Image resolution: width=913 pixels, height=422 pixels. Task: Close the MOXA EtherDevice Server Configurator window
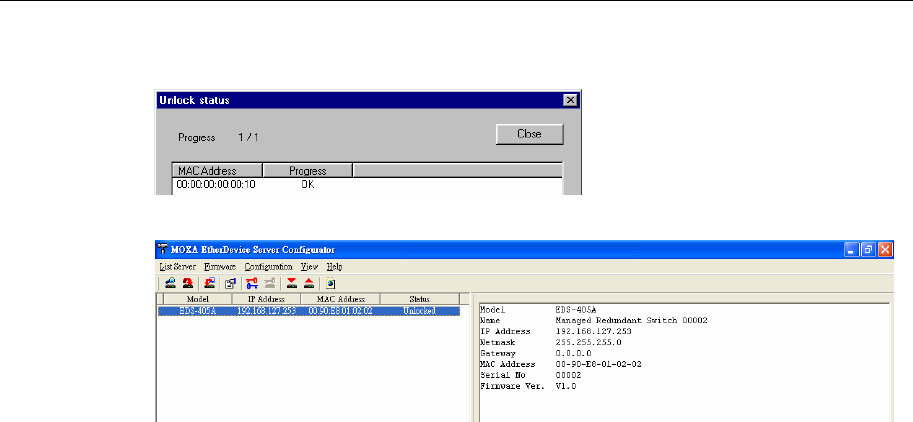885,250
